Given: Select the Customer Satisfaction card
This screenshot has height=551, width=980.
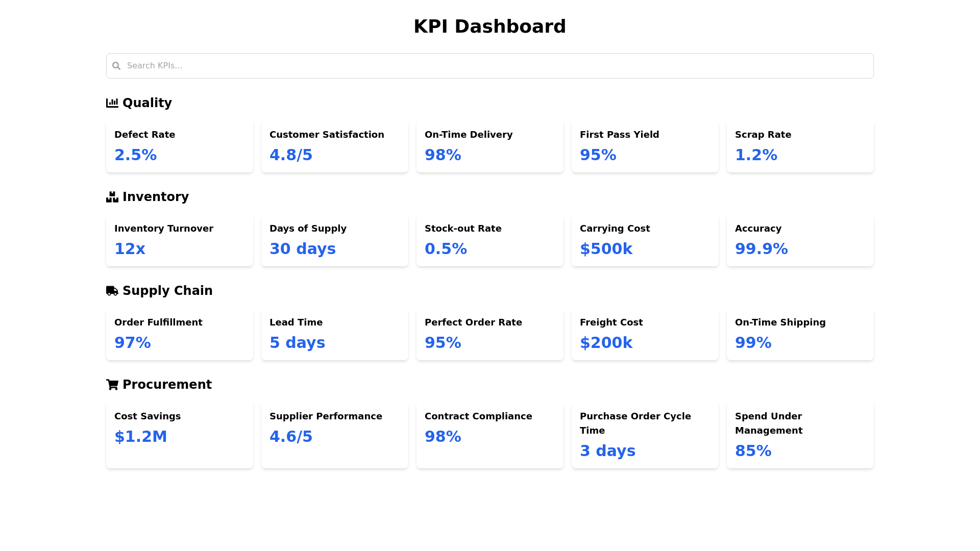Looking at the screenshot, I should (335, 146).
